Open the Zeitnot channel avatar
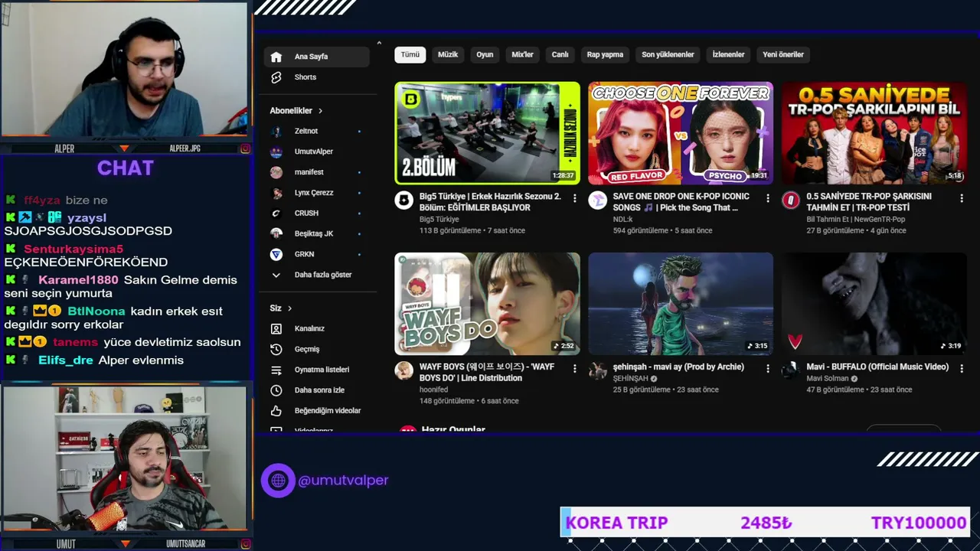The image size is (980, 551). (x=276, y=131)
